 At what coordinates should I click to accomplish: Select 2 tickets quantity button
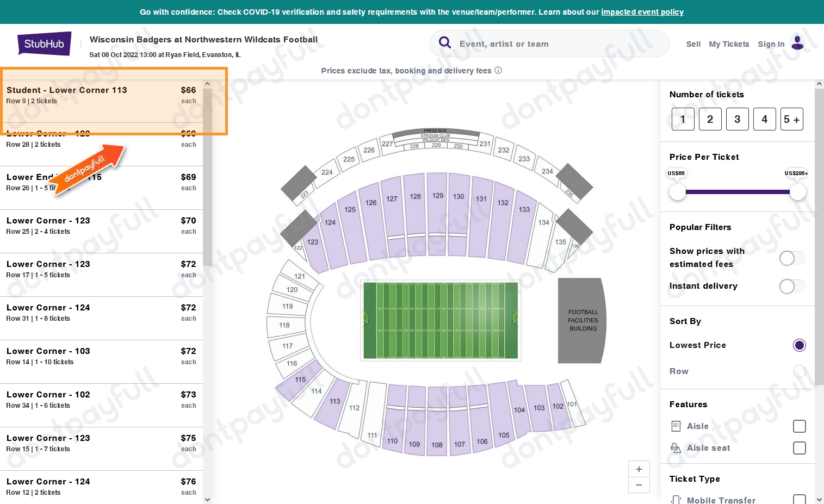point(710,119)
